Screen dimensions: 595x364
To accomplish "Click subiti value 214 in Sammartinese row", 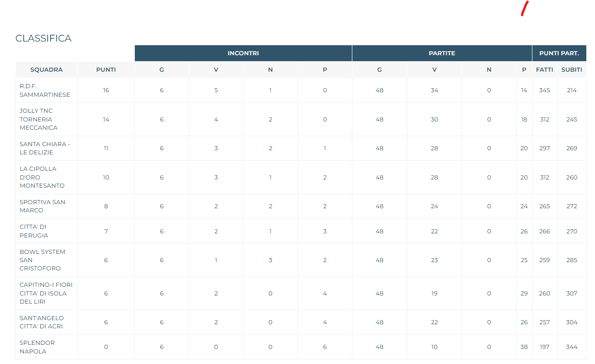I will (x=572, y=90).
